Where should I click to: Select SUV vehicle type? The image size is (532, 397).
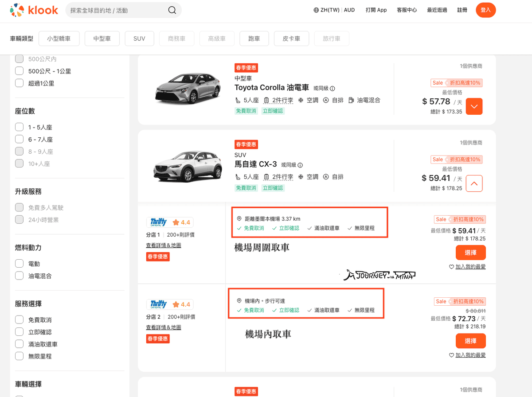pyautogui.click(x=139, y=39)
